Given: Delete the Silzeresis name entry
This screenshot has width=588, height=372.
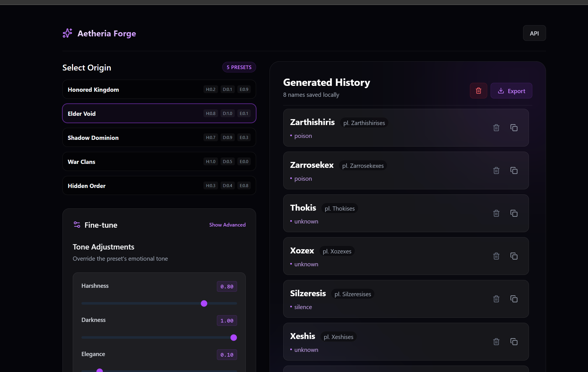Looking at the screenshot, I should pyautogui.click(x=496, y=299).
